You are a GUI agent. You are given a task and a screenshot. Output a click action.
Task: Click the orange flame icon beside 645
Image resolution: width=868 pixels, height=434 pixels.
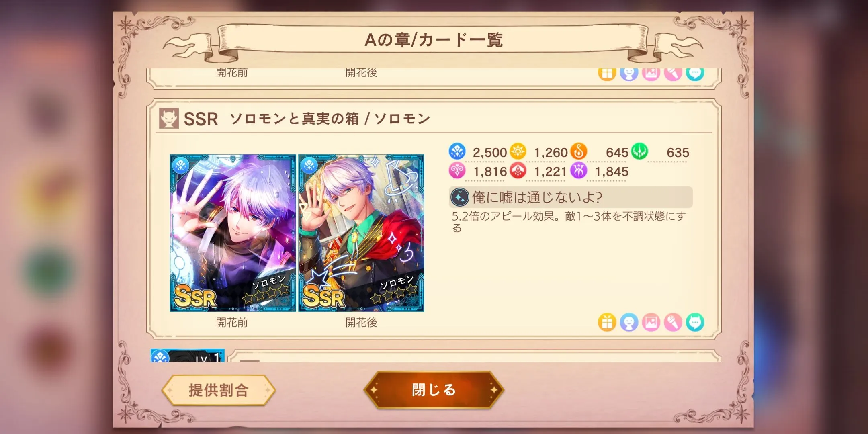579,151
